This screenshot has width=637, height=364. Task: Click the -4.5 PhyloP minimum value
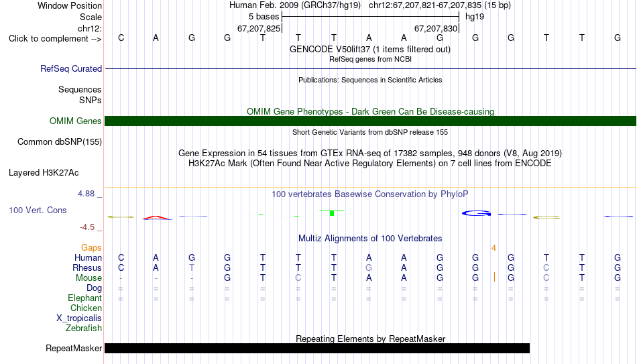click(87, 227)
